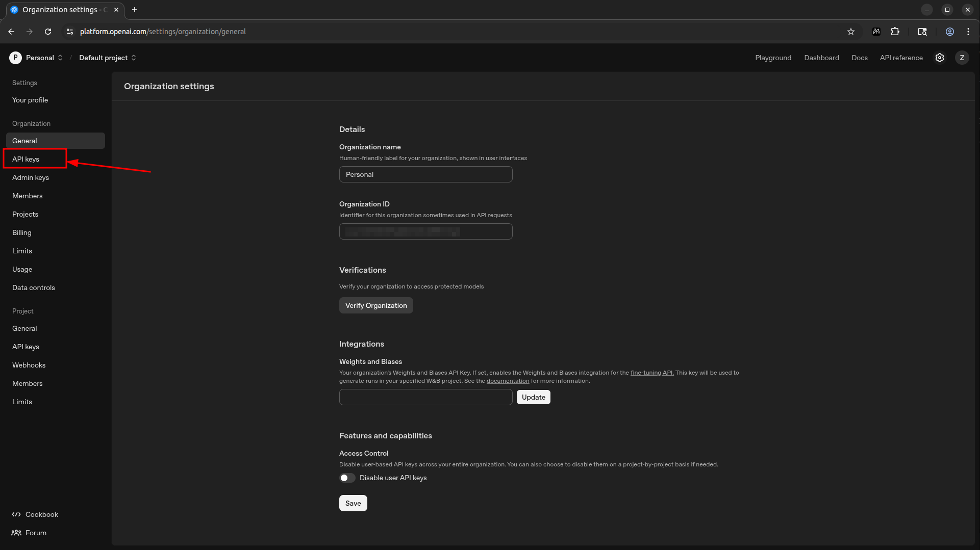The image size is (980, 550).
Task: Open Data controls page
Action: coord(56,287)
